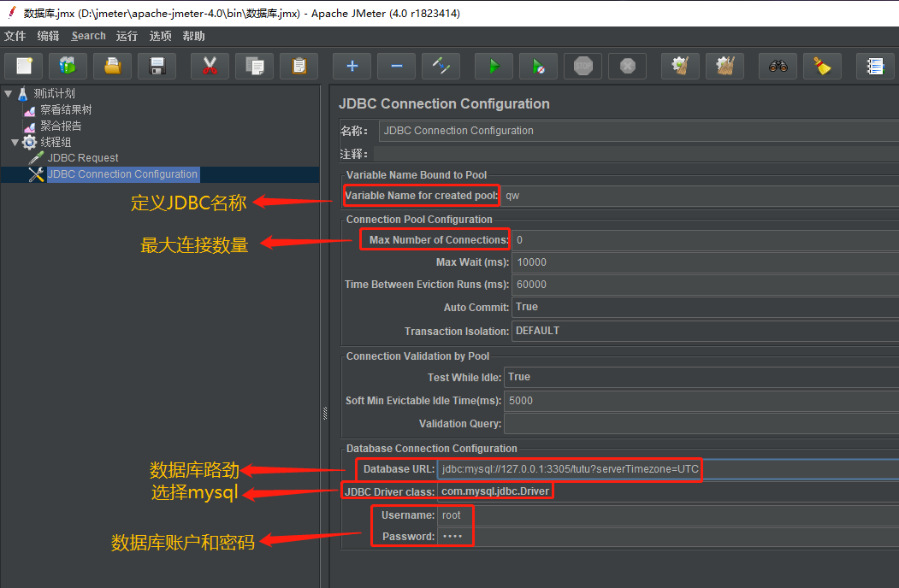Click the Username field containing root

click(x=668, y=515)
